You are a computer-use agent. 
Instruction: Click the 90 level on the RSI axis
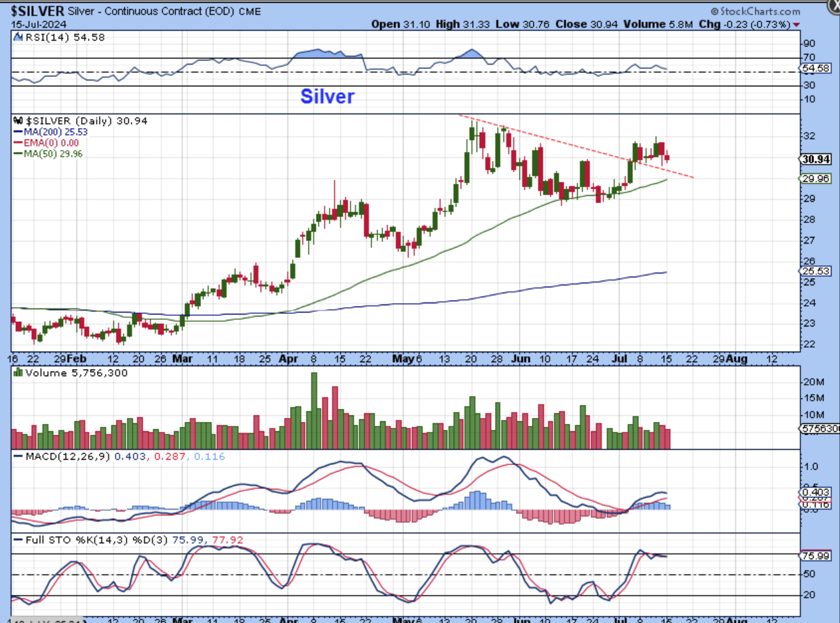click(x=810, y=44)
